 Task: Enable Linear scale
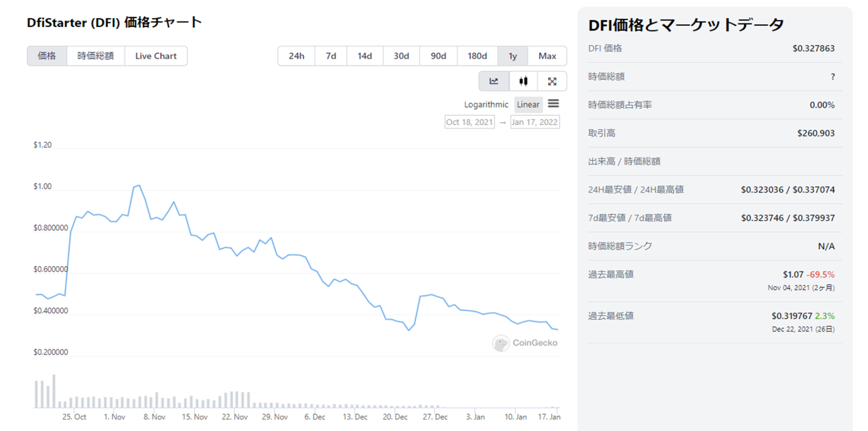528,104
